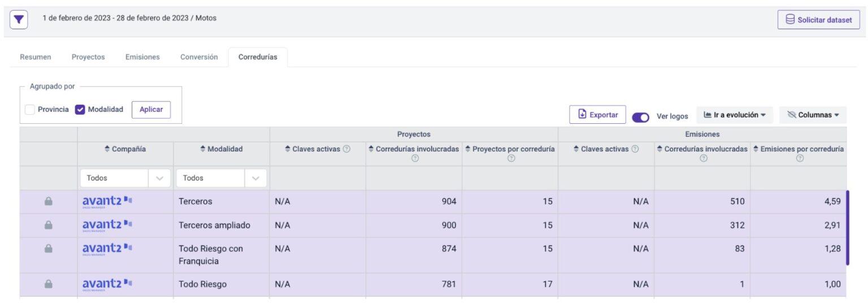The height and width of the screenshot is (303, 868).
Task: Switch to the Conversión tab
Action: tap(199, 57)
